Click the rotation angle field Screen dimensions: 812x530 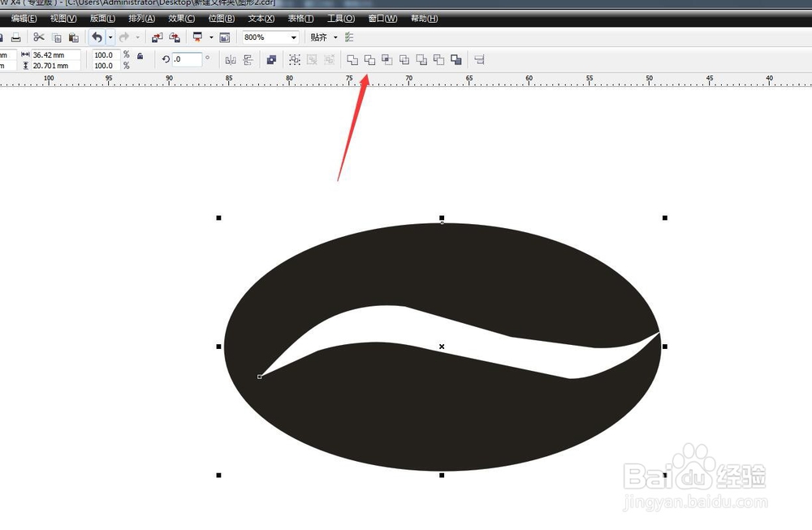[187, 59]
